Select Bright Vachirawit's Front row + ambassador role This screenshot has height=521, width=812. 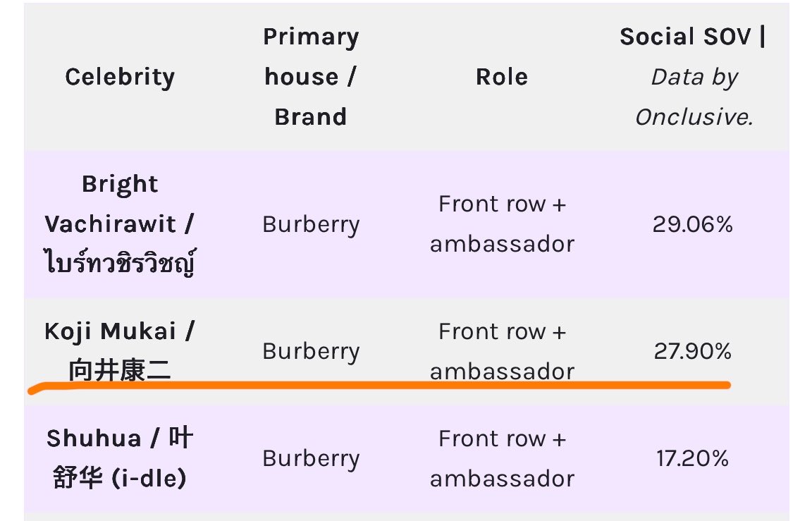(502, 223)
